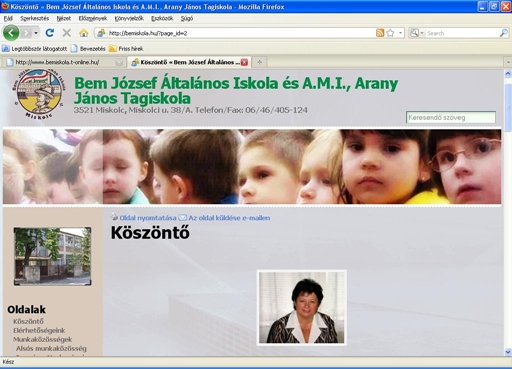Open the Szerkesztés menu
Viewport: 512px width, 369px height.
tap(35, 19)
